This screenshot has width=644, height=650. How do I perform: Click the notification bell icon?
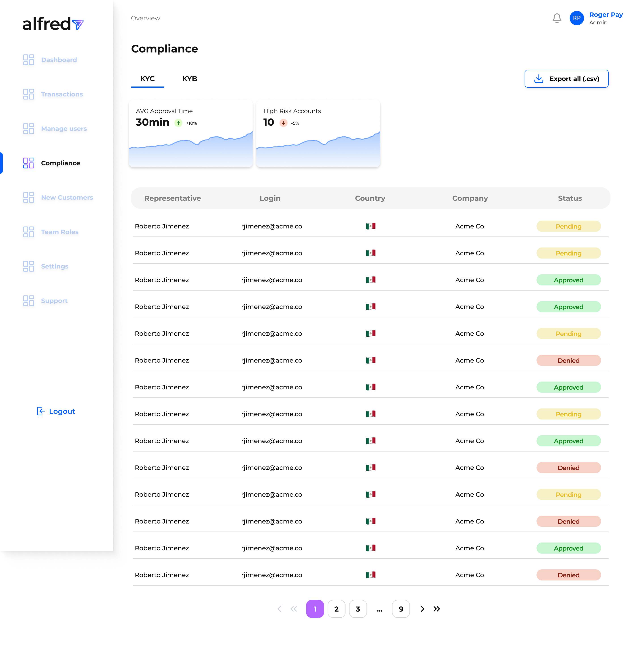click(557, 18)
